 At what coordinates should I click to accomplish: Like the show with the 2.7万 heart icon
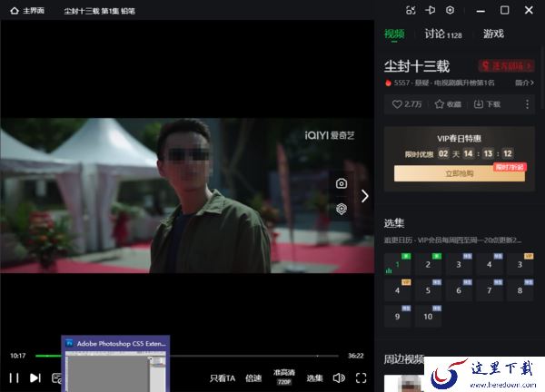click(x=407, y=104)
